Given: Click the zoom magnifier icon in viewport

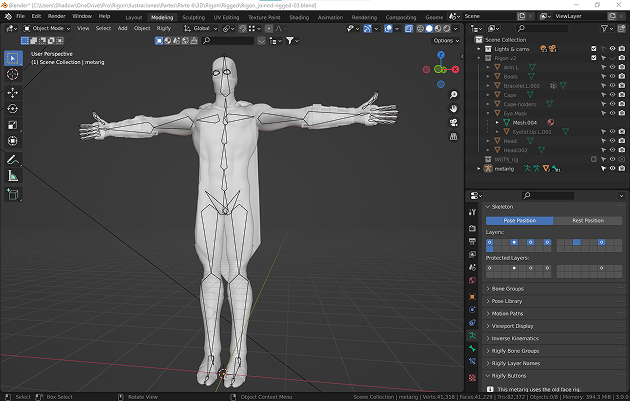Looking at the screenshot, I should pyautogui.click(x=453, y=93).
